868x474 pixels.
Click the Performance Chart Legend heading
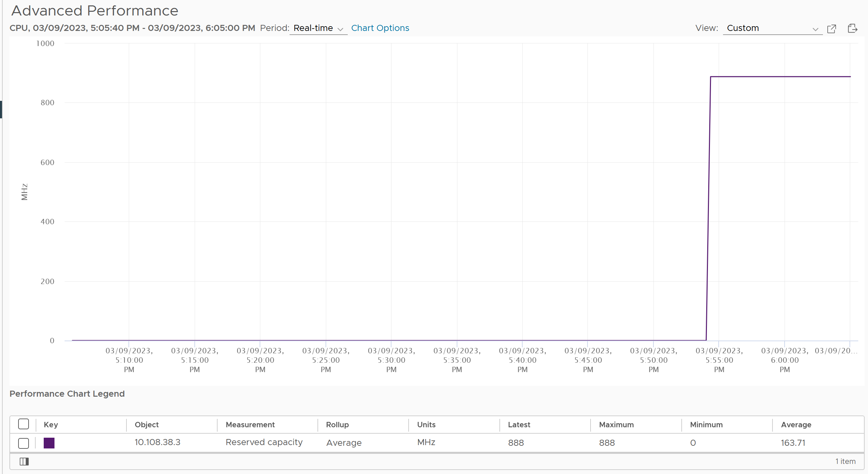tap(67, 393)
